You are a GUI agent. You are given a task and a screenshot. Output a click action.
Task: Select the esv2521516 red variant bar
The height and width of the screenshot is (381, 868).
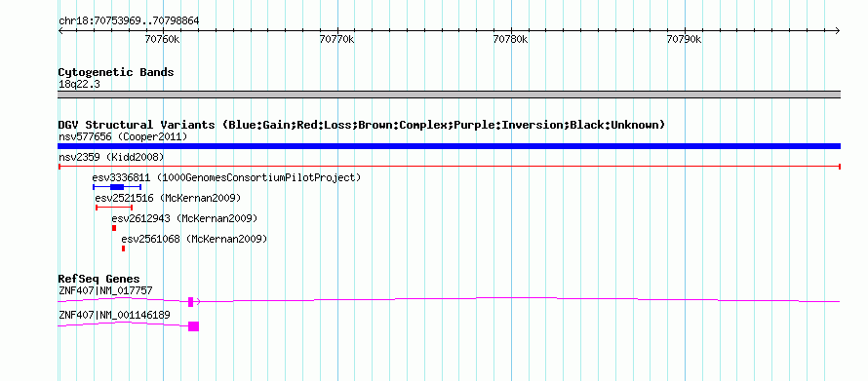(x=114, y=208)
